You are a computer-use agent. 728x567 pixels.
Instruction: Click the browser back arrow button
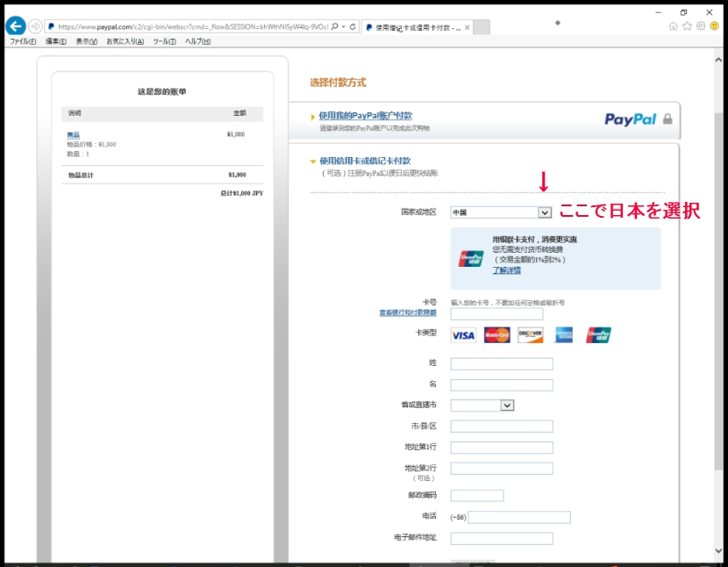click(x=15, y=26)
